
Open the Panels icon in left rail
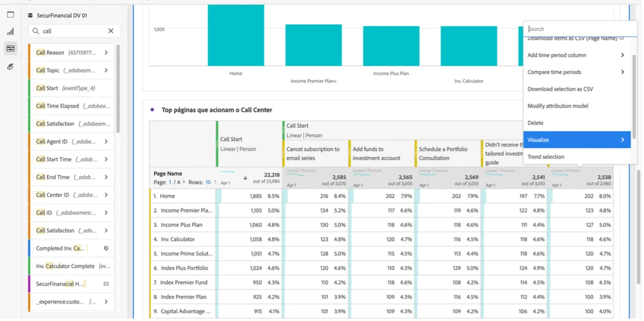[10, 15]
